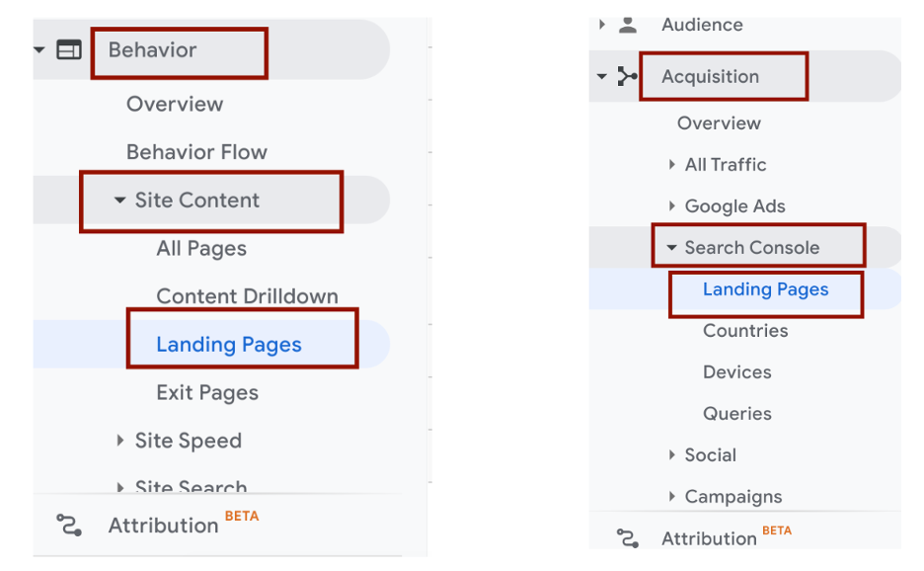Select Landing Pages under Site Content
924x571 pixels.
coord(228,343)
